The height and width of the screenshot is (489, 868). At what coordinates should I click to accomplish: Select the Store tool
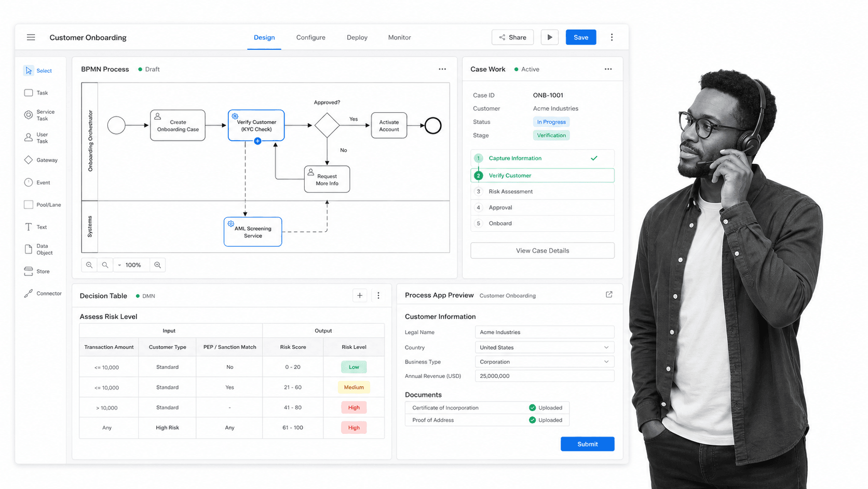click(37, 271)
